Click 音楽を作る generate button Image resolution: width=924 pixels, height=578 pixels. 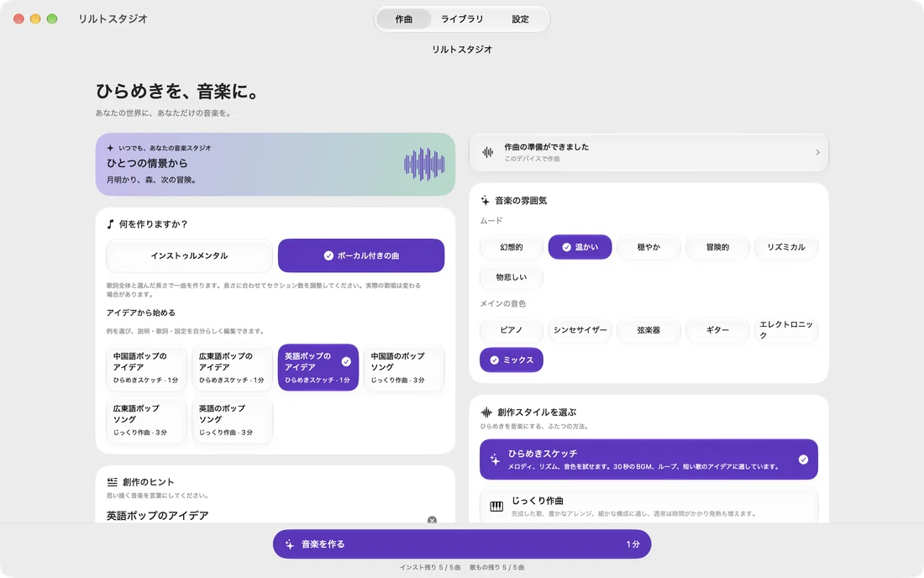coord(462,544)
